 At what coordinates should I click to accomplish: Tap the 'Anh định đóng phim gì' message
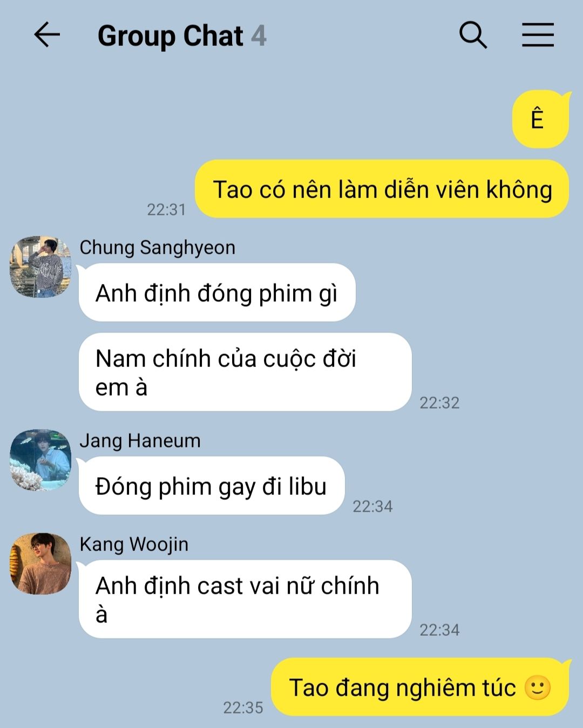tap(217, 292)
